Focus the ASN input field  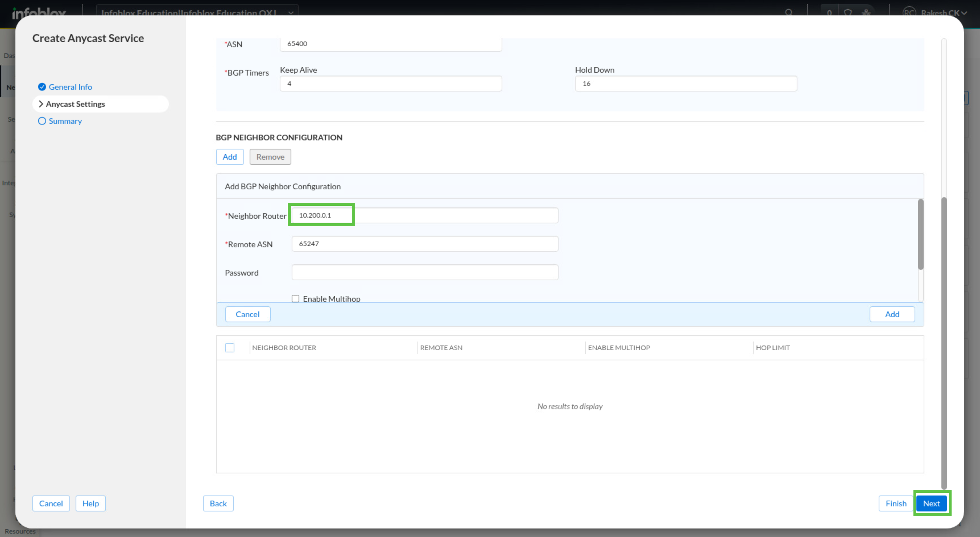point(391,44)
